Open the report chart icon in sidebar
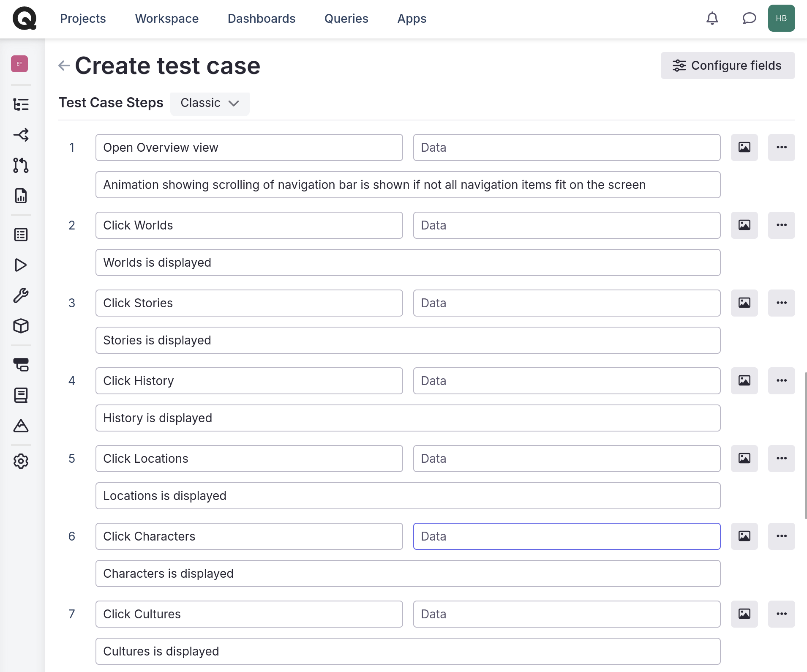 21,196
